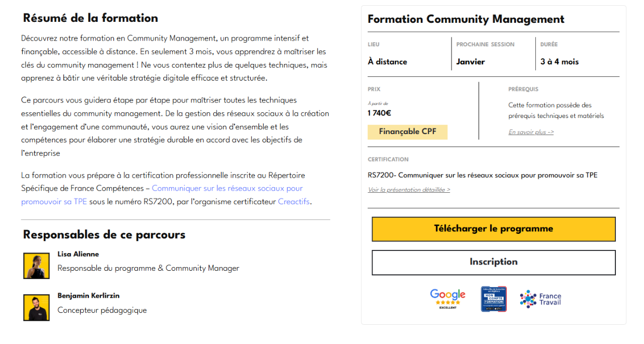Click the À distance location text

[x=387, y=61]
